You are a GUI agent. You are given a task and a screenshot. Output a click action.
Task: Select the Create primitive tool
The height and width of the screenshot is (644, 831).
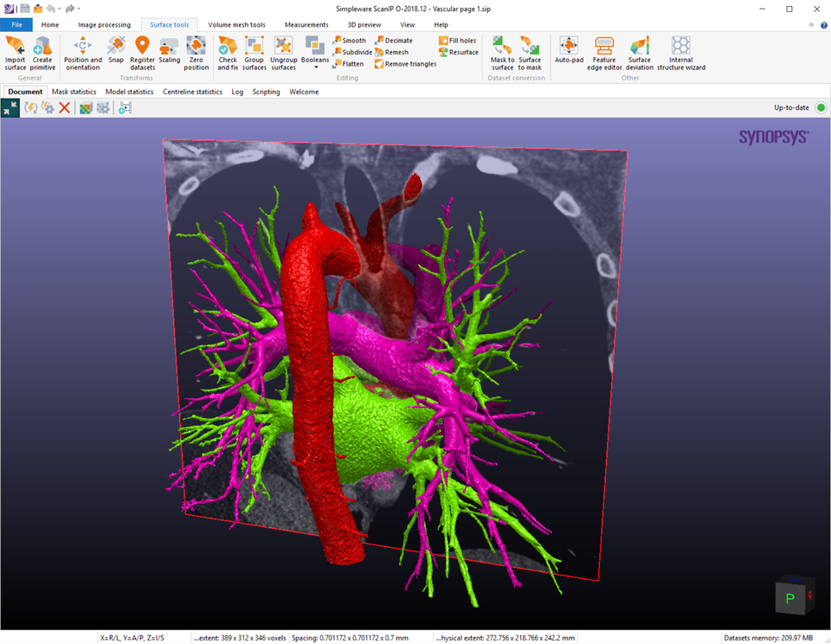coord(42,52)
